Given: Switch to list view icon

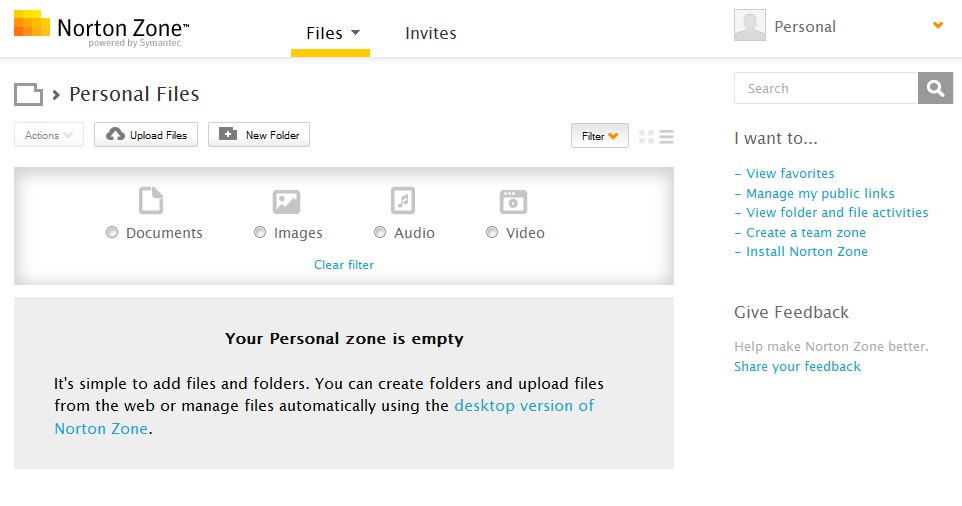Looking at the screenshot, I should 666,136.
